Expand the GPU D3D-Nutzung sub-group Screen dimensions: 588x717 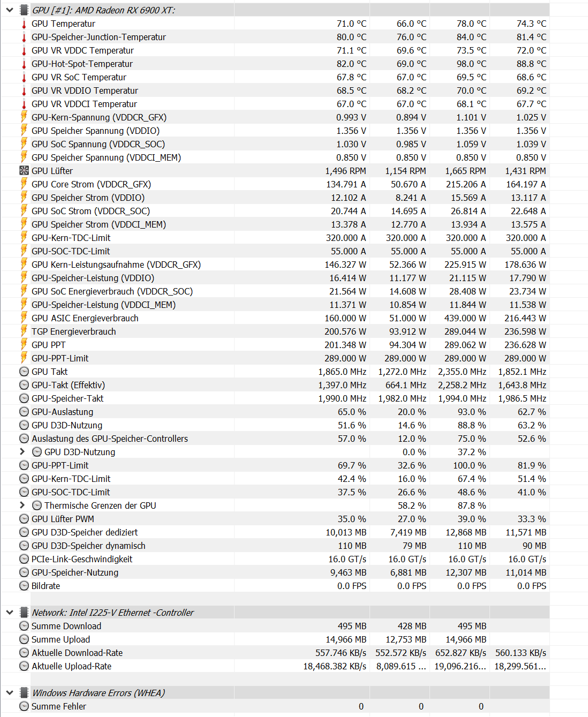[x=22, y=452]
